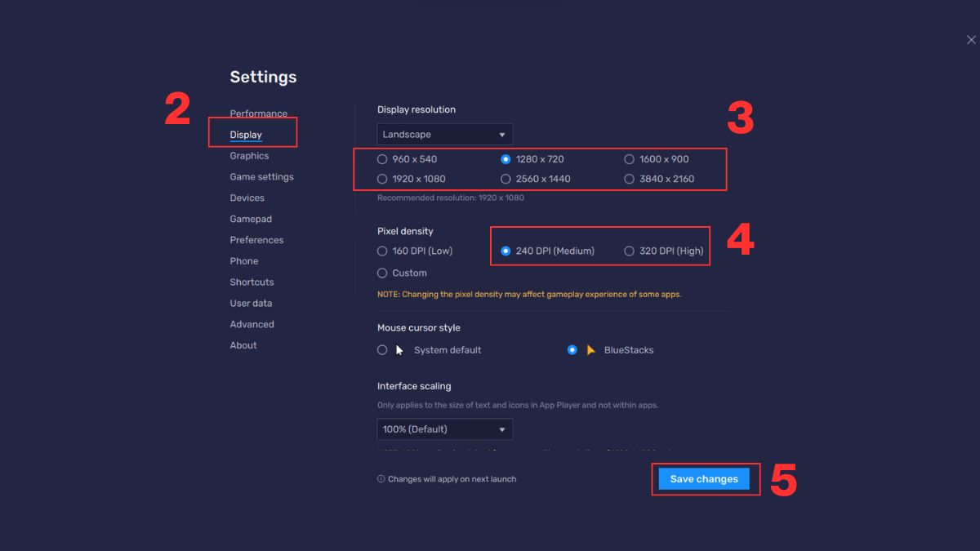The height and width of the screenshot is (551, 980).
Task: Go to Advanced settings
Action: [252, 324]
